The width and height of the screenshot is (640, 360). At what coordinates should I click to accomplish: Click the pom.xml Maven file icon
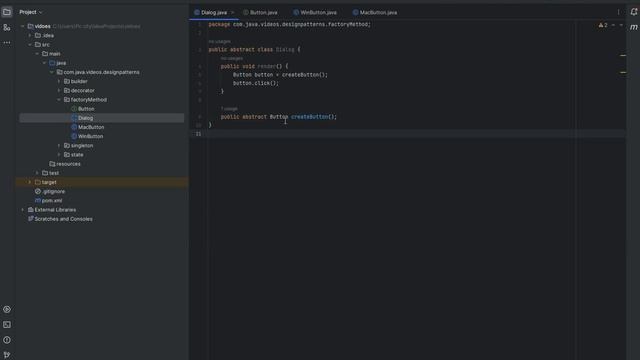click(38, 201)
